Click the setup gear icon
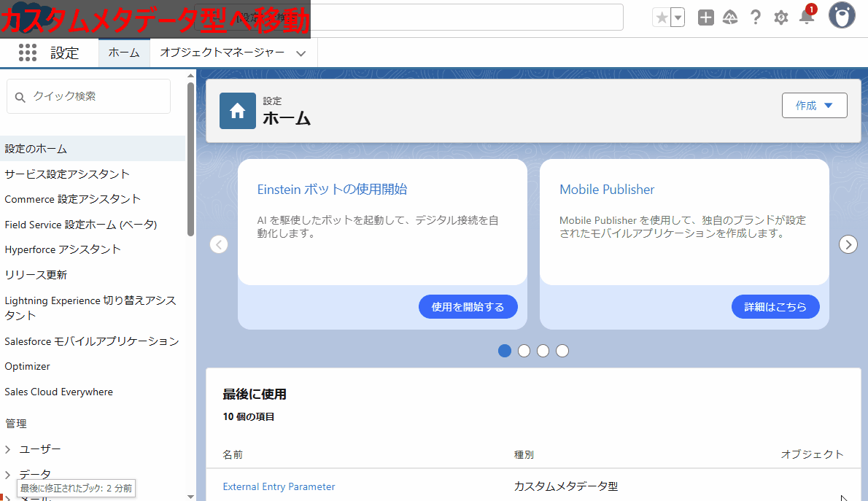This screenshot has width=868, height=501. coord(781,18)
